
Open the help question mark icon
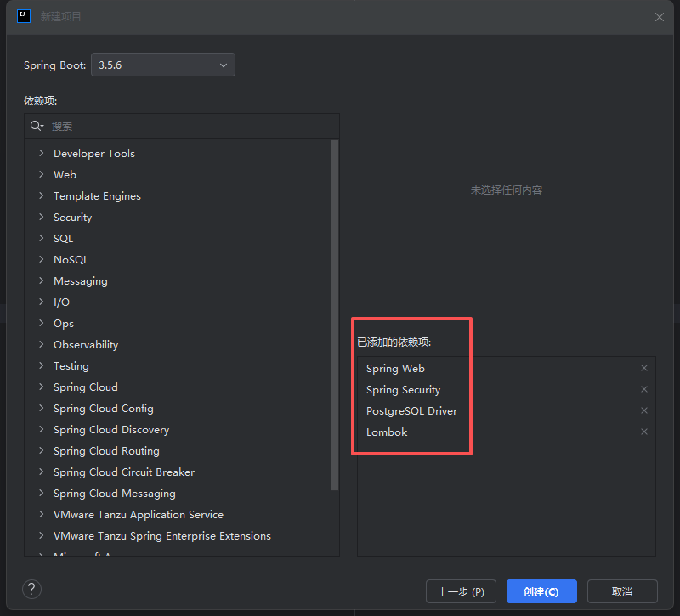(x=31, y=589)
